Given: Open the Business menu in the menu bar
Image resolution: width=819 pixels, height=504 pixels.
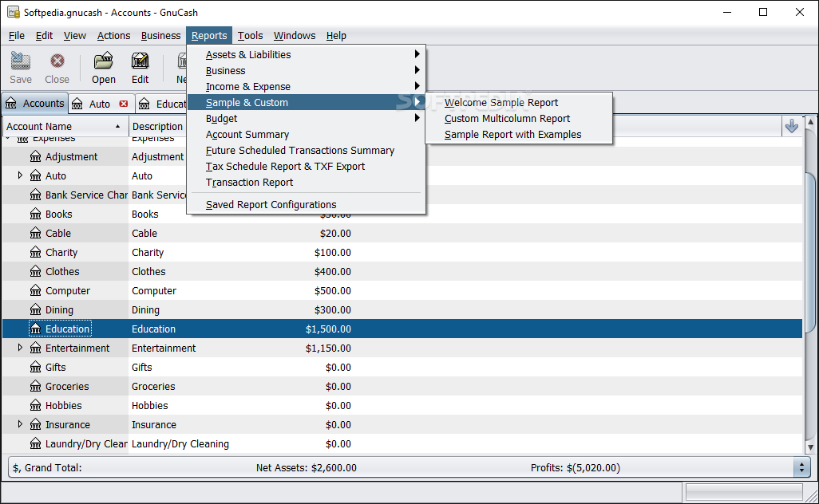Looking at the screenshot, I should click(160, 35).
